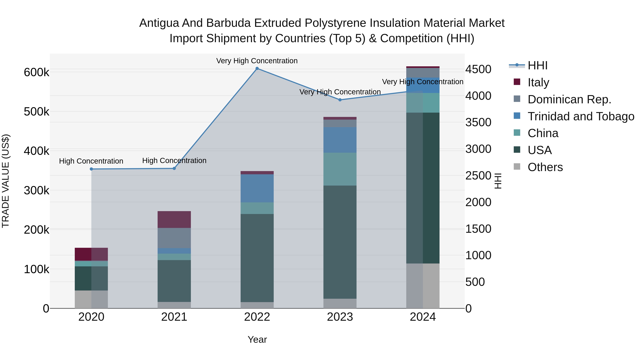Click the China segment of the 2024 bar
644x362 pixels.
point(423,103)
